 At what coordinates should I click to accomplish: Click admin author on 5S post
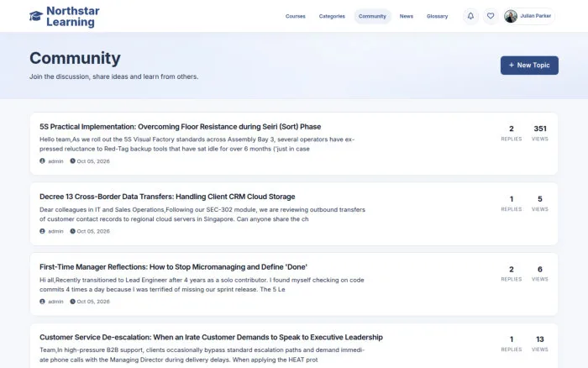point(55,161)
